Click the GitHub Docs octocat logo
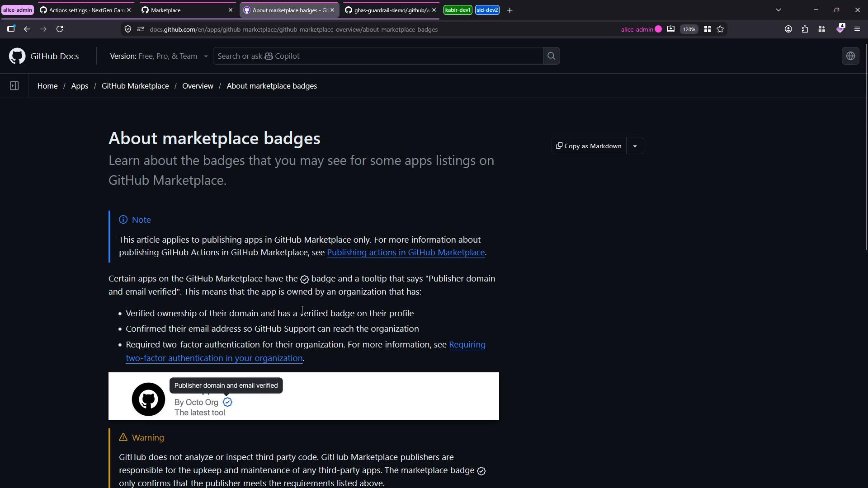Screen dimensions: 868x488 coord(17,56)
